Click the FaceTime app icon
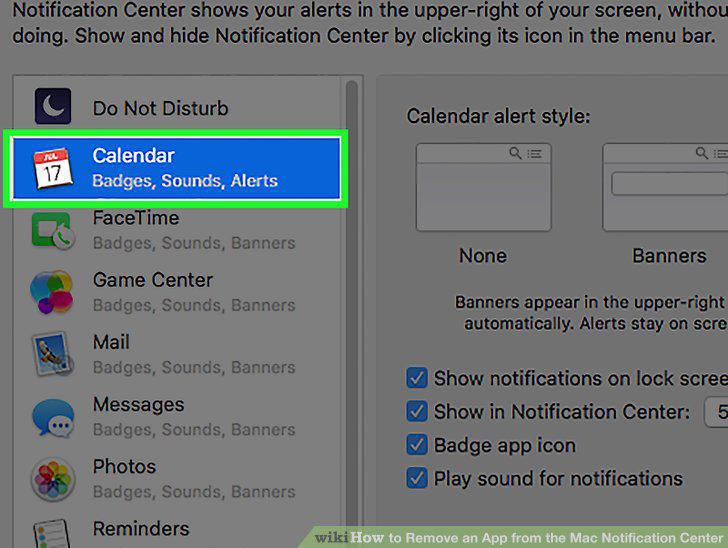This screenshot has width=728, height=548. pos(53,231)
